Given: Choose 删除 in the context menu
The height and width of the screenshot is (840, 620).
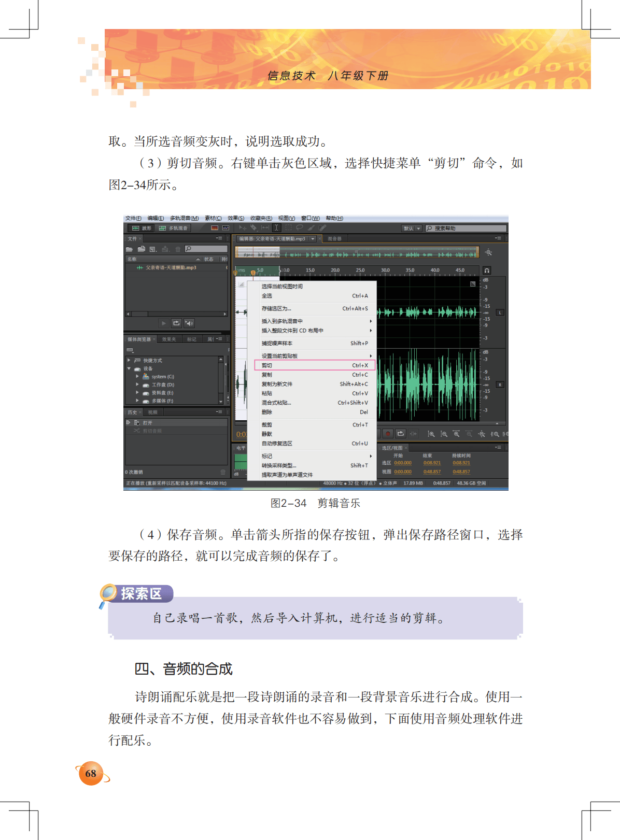Looking at the screenshot, I should [315, 412].
